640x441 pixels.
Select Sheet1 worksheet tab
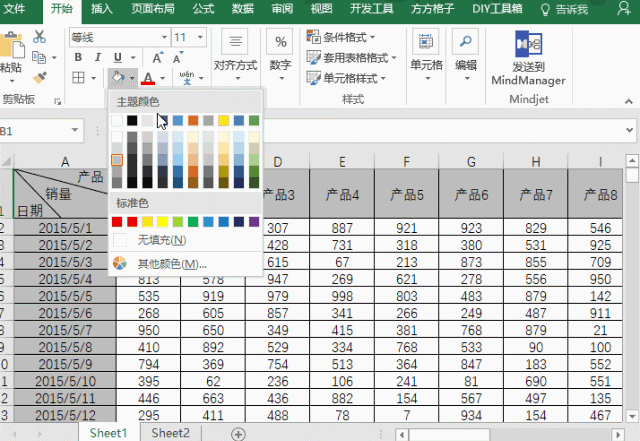(109, 433)
